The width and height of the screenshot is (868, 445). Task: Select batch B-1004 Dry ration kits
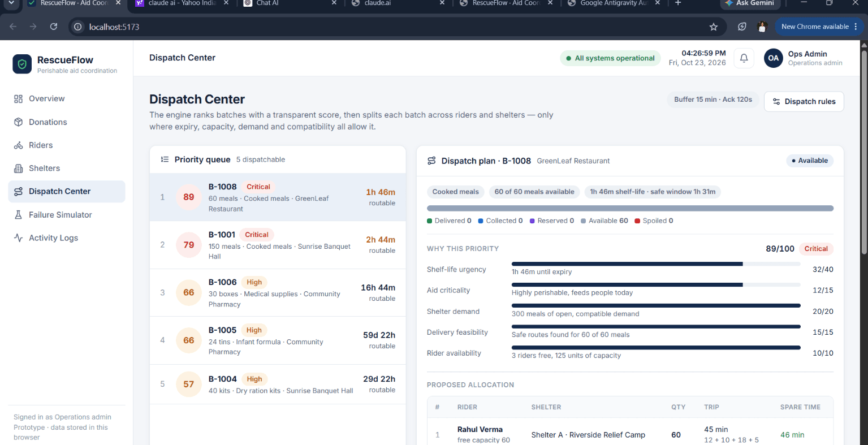[x=278, y=384]
